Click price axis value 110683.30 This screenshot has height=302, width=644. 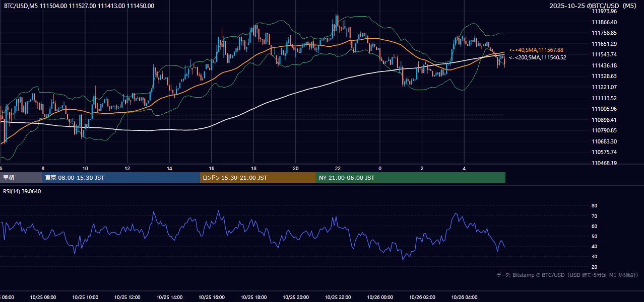pyautogui.click(x=604, y=141)
